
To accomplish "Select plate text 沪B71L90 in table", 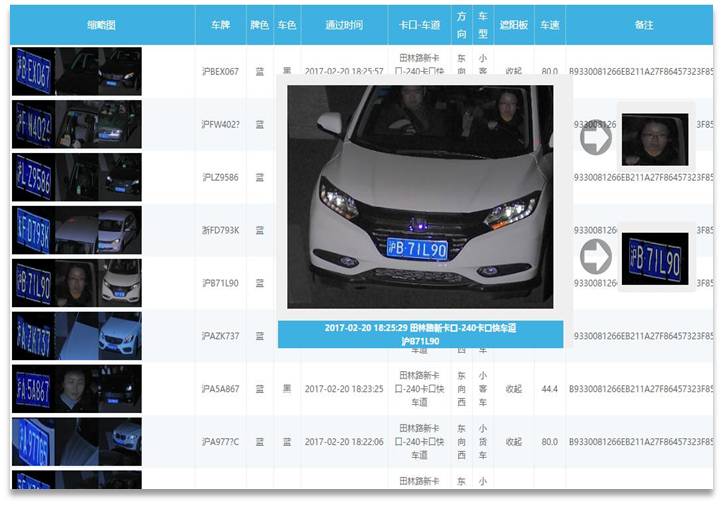I will coord(220,283).
